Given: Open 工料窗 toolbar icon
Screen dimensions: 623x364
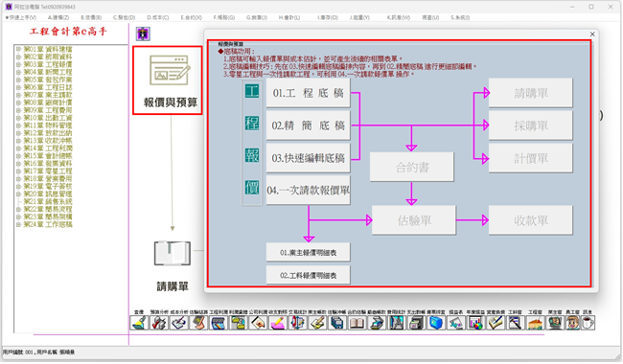Looking at the screenshot, I should 515,323.
